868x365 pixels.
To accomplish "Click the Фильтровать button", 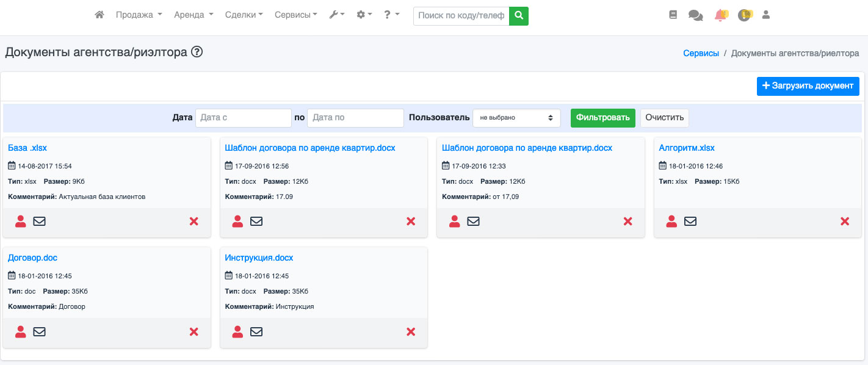I will pyautogui.click(x=602, y=118).
